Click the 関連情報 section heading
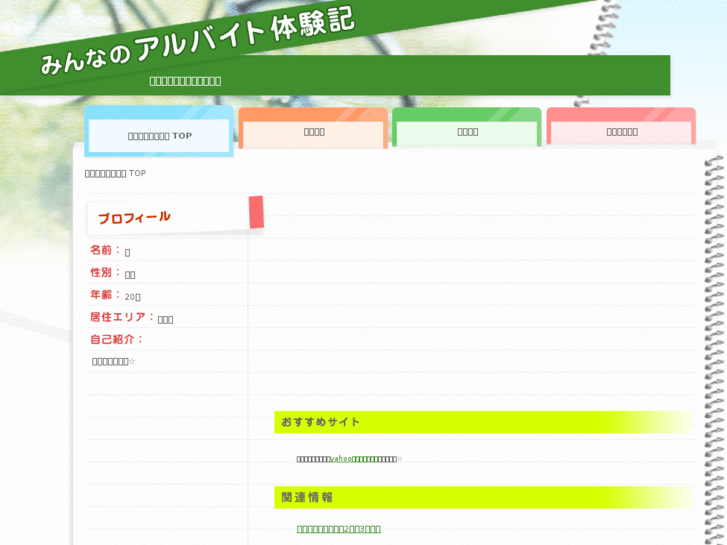The image size is (727, 545). pyautogui.click(x=307, y=497)
